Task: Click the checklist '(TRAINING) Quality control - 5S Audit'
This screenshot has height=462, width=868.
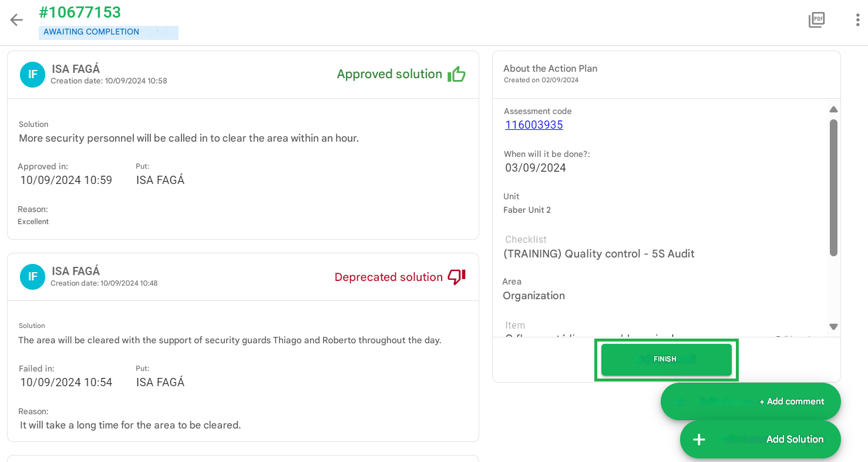Action: click(599, 254)
